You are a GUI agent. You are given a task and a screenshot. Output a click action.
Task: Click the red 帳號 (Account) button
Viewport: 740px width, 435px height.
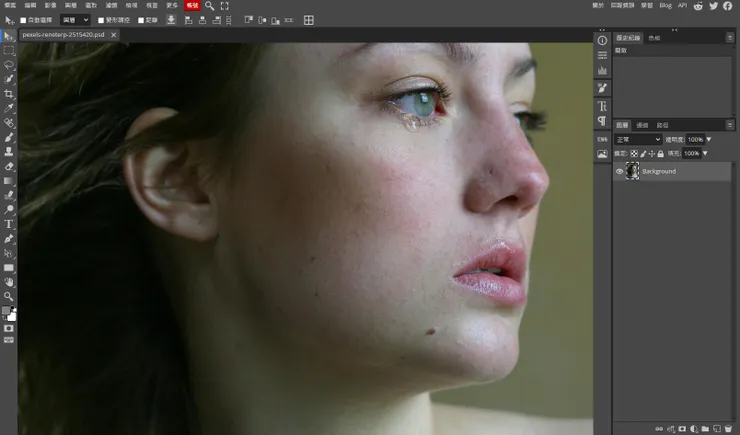[192, 6]
